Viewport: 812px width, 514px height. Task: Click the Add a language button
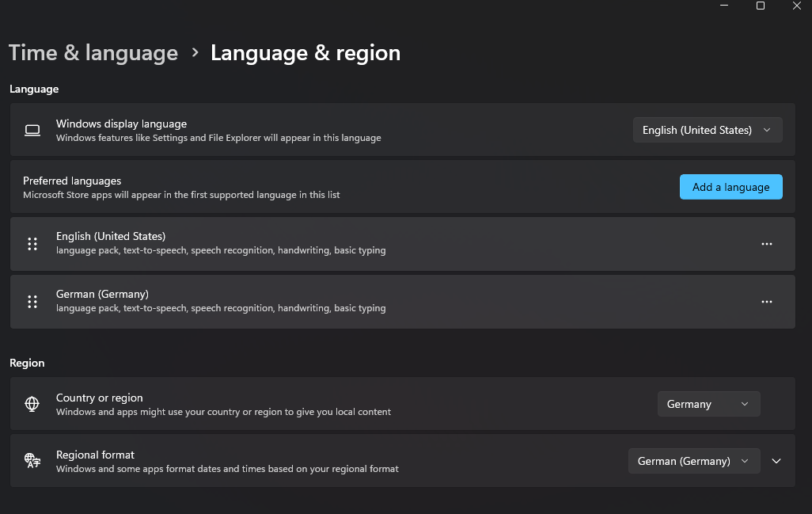(x=730, y=187)
